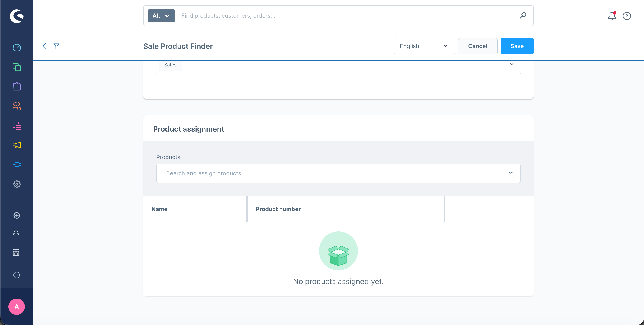Open the Content sidebar section
644x325 pixels.
[x=17, y=125]
